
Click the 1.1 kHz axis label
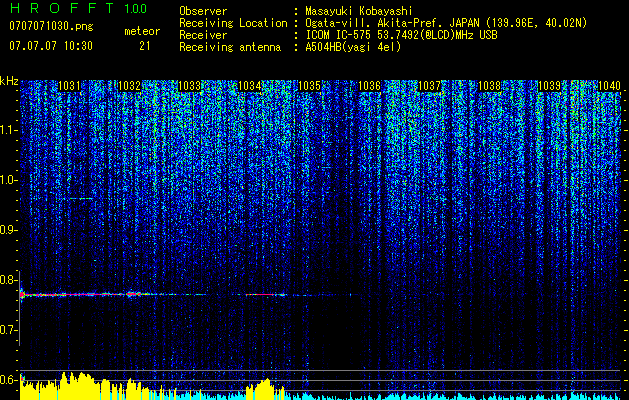[9, 130]
